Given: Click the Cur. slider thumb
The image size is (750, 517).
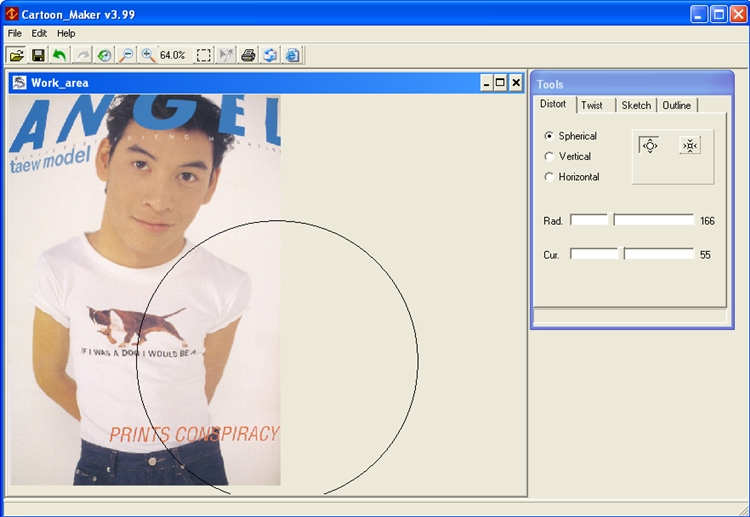Looking at the screenshot, I should click(x=621, y=254).
